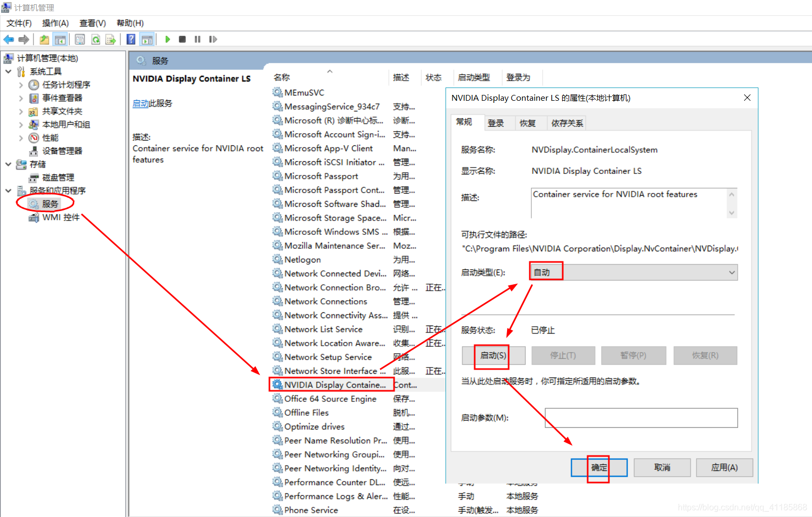This screenshot has width=812, height=517.
Task: Open the 查看(V) menu
Action: (93, 23)
